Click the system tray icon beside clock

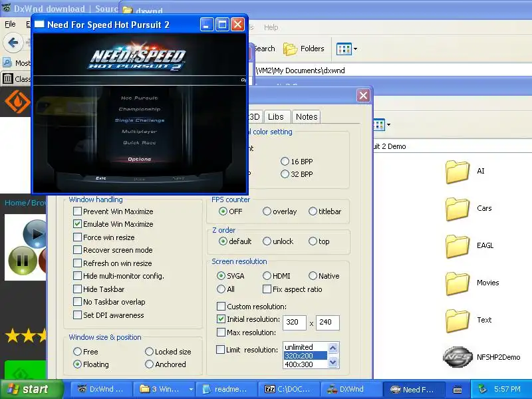pyautogui.click(x=483, y=389)
